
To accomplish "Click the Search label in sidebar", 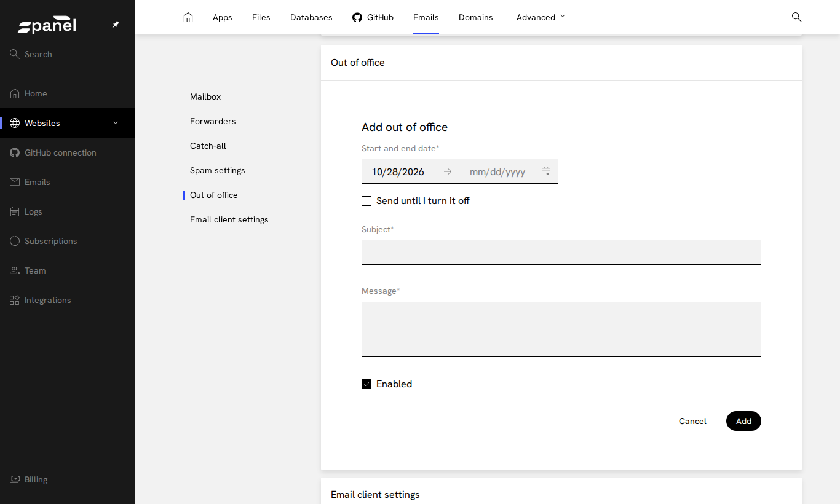I will click(x=38, y=54).
